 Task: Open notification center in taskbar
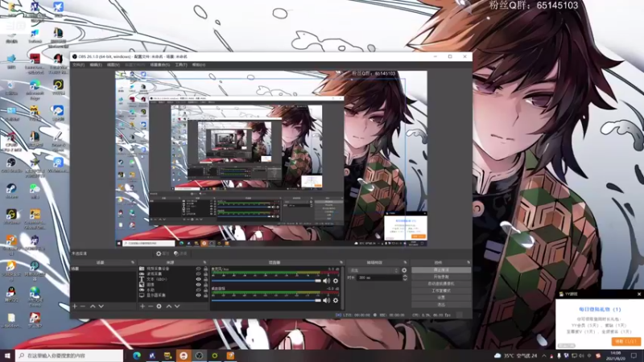coord(634,356)
